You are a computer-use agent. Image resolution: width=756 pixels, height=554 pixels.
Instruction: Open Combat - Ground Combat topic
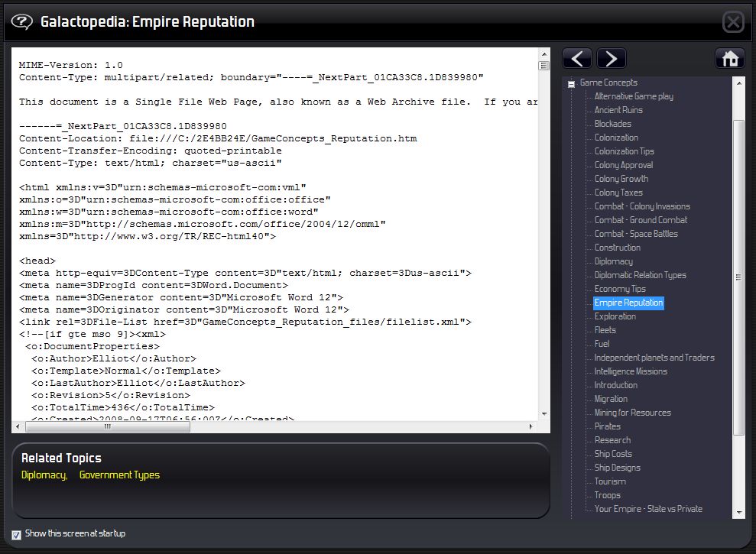click(x=641, y=220)
